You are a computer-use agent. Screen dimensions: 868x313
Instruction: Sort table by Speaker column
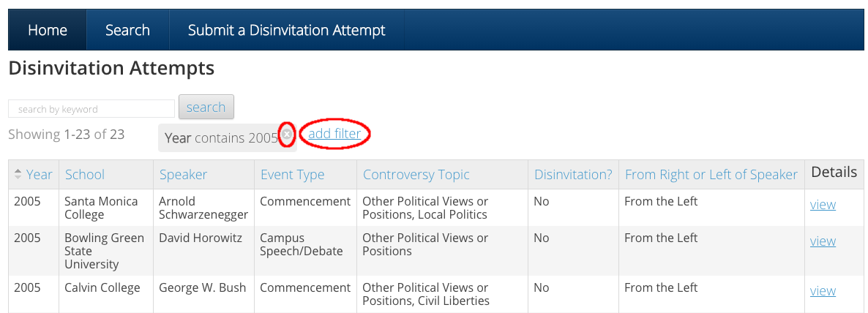click(183, 175)
